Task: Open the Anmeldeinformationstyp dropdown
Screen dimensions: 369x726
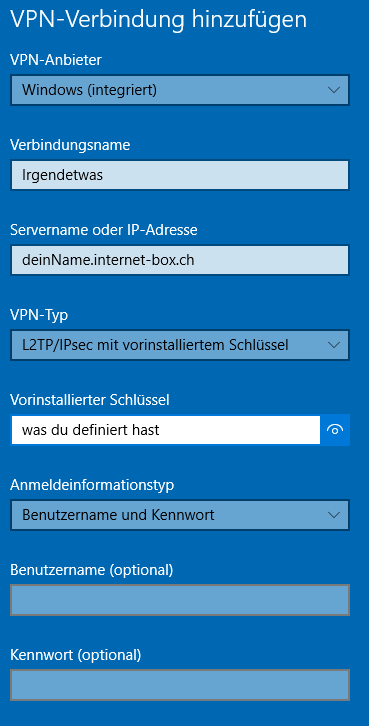Action: coord(180,515)
